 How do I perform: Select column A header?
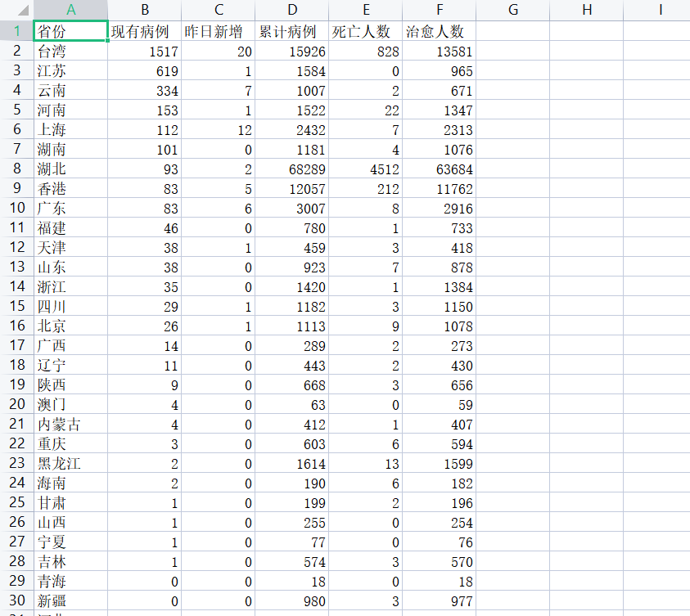pos(71,10)
